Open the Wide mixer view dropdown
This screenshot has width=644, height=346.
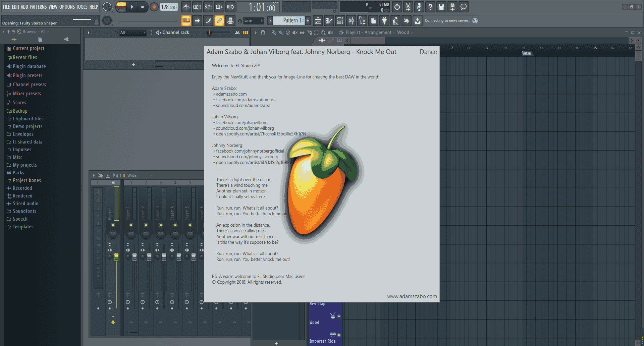tap(132, 175)
